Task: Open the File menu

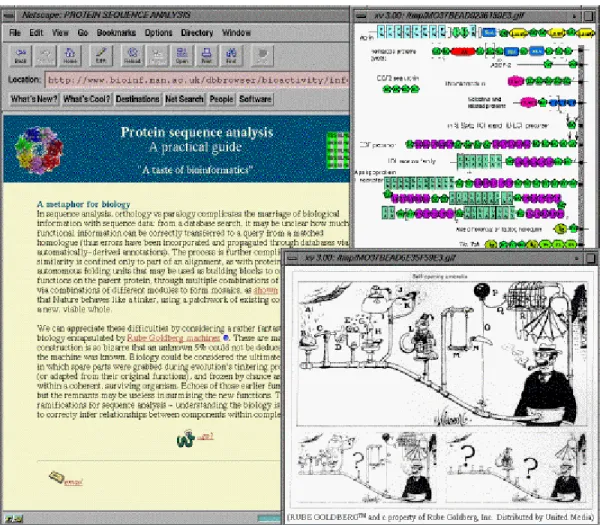Action: (15, 33)
